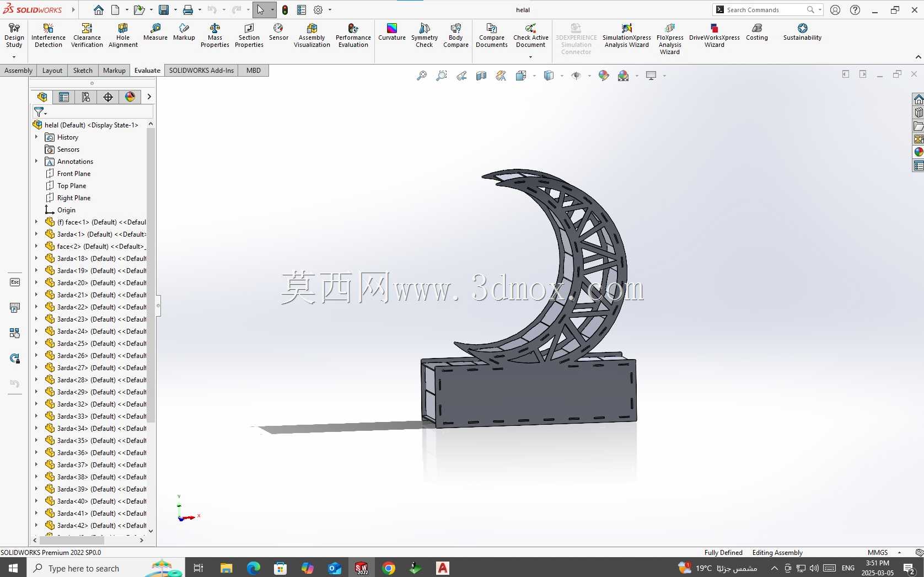Open Body Compare tool
This screenshot has height=577, width=924.
tap(456, 35)
